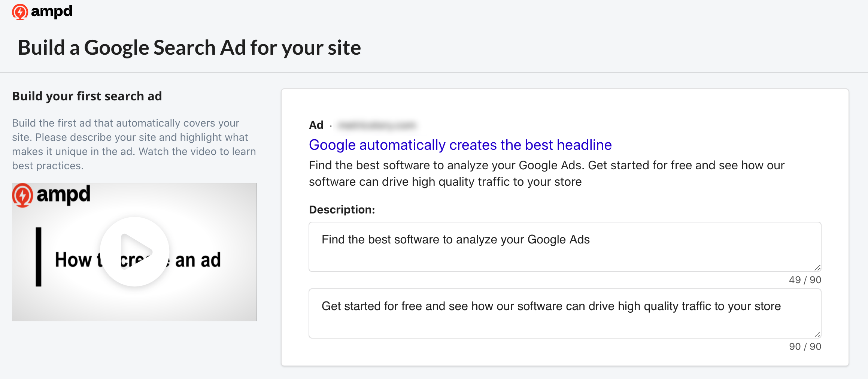Click the 'Build your first search ad' heading
Screen dimensions: 868x379
(87, 96)
